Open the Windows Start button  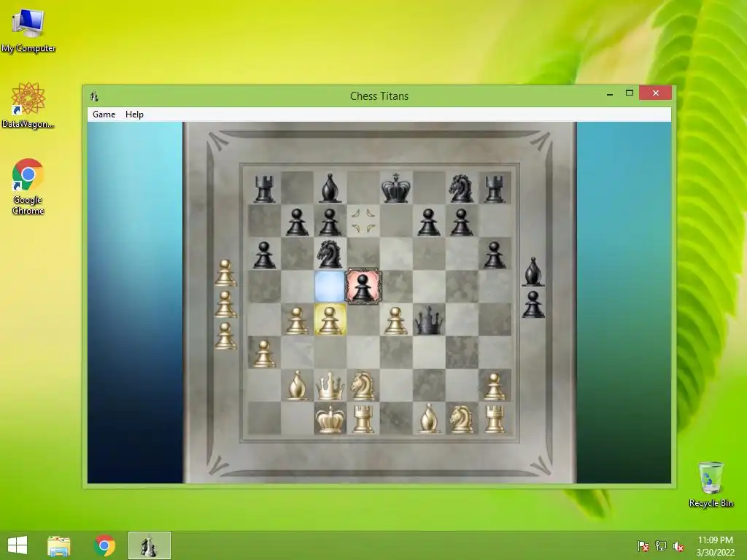click(18, 545)
